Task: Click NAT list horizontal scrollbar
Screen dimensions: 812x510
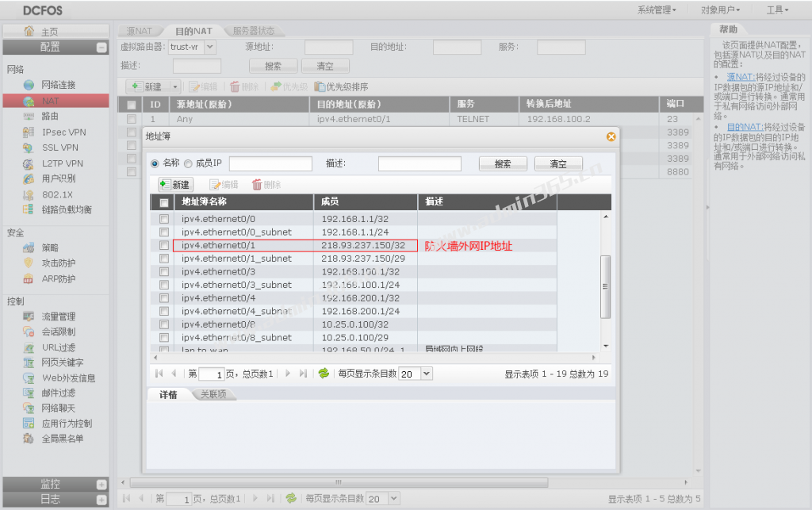Action: (339, 482)
